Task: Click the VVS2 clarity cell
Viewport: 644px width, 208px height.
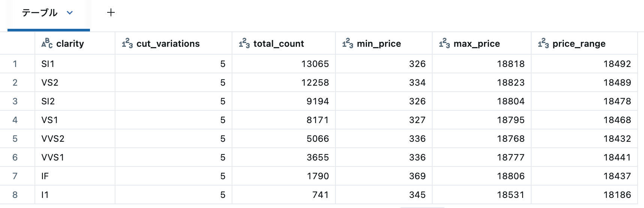Action: pos(75,139)
